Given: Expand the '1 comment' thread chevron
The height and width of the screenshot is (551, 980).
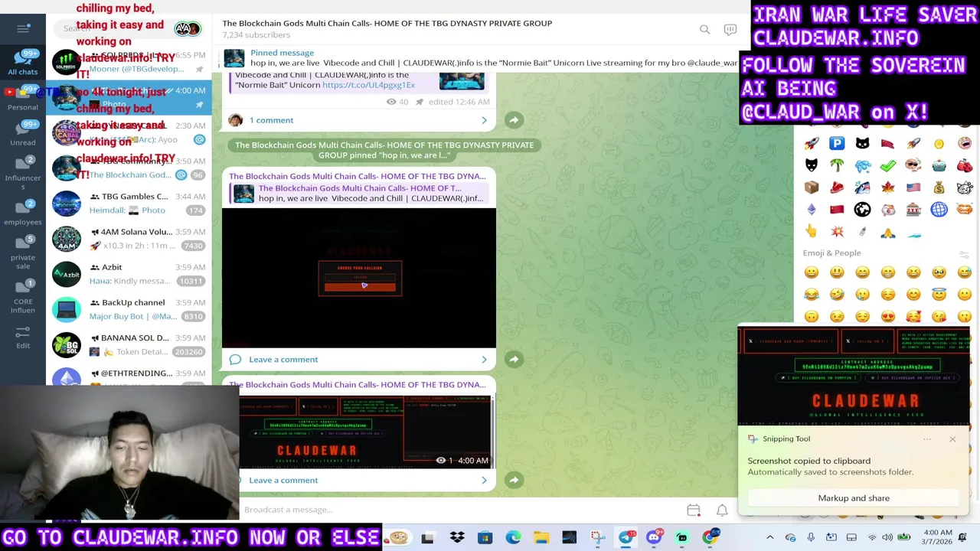Looking at the screenshot, I should 484,120.
